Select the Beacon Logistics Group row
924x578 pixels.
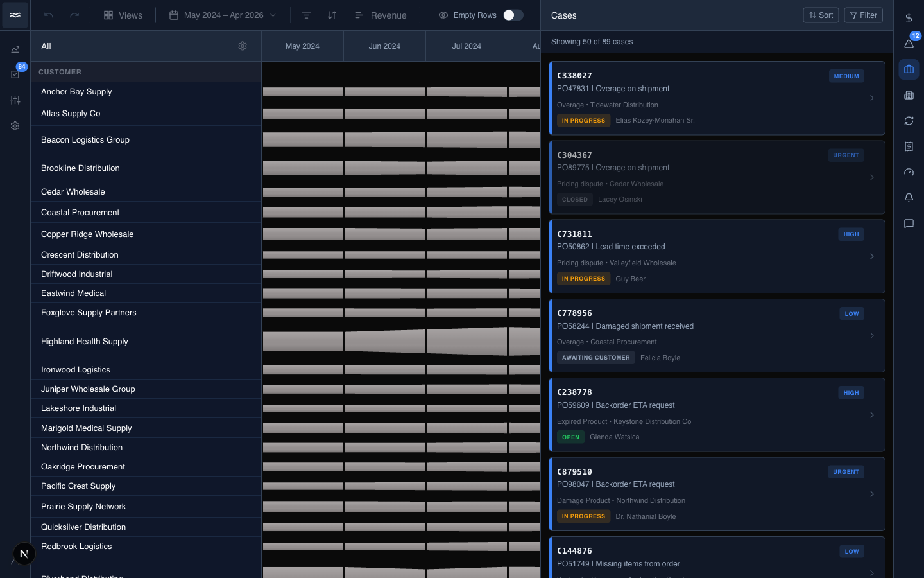coord(146,139)
